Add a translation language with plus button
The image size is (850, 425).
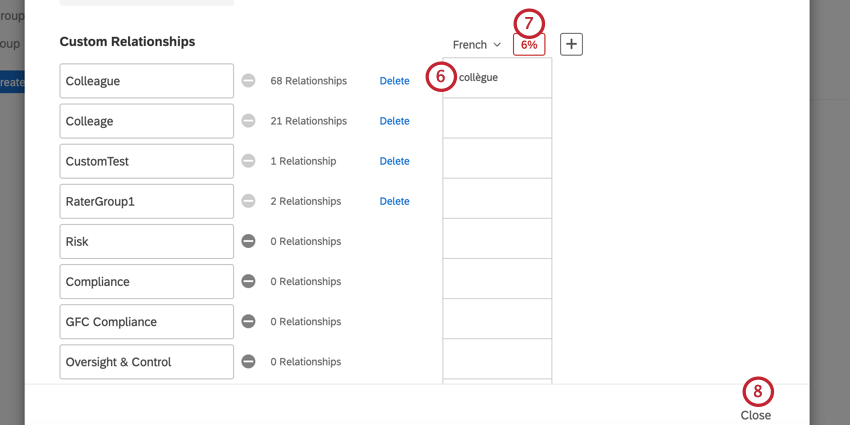(571, 44)
